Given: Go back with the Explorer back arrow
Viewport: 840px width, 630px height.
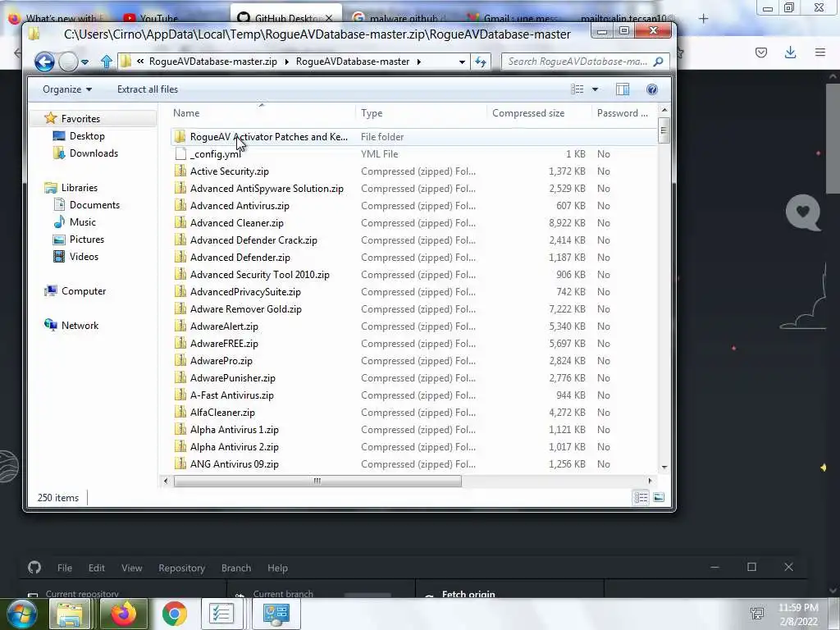Looking at the screenshot, I should [44, 62].
